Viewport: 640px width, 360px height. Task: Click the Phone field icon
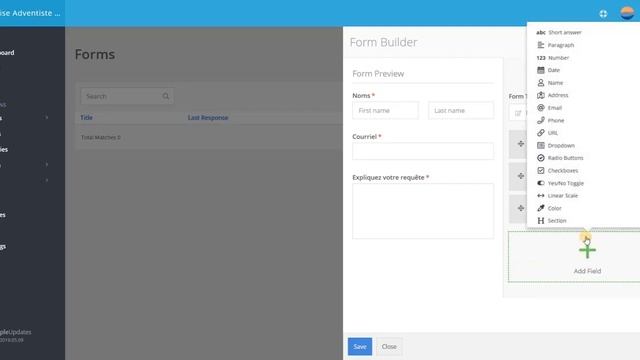click(541, 120)
